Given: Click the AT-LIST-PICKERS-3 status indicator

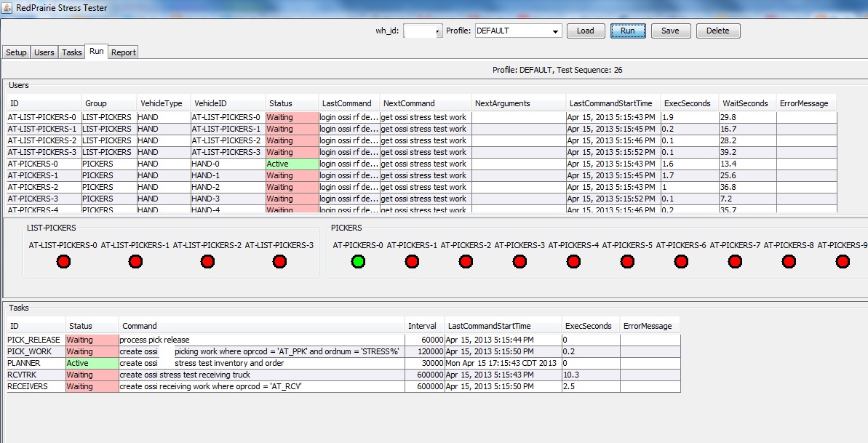Looking at the screenshot, I should click(x=280, y=260).
